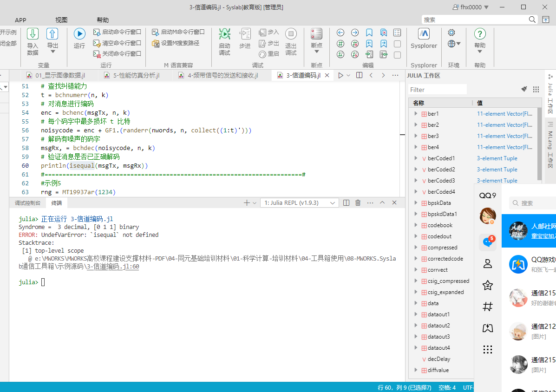556x392 pixels.
Task: Expand the ber1 variable row
Action: coord(416,114)
